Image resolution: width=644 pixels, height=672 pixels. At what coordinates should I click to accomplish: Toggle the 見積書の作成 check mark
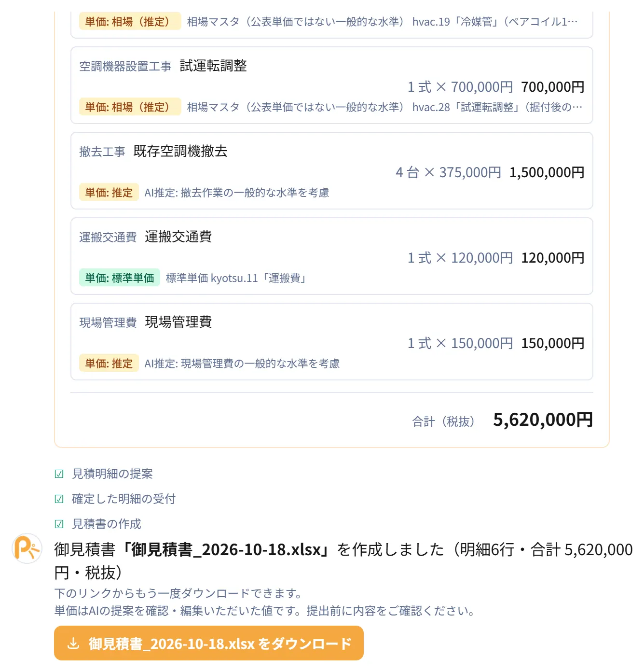pos(59,524)
